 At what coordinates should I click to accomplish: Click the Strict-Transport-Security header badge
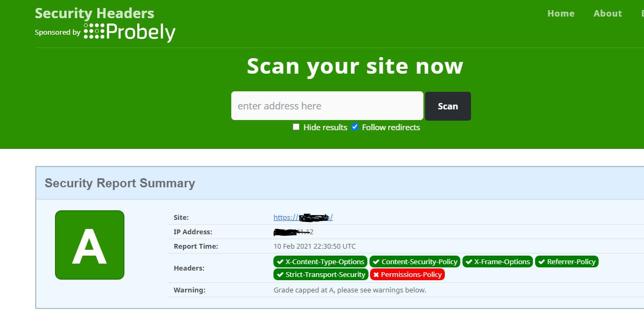pos(320,274)
